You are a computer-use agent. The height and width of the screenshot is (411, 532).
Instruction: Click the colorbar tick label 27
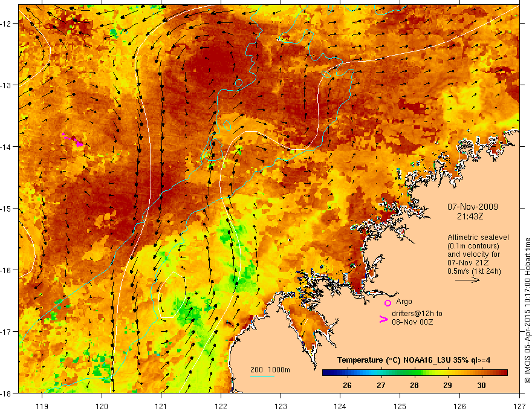coord(381,385)
